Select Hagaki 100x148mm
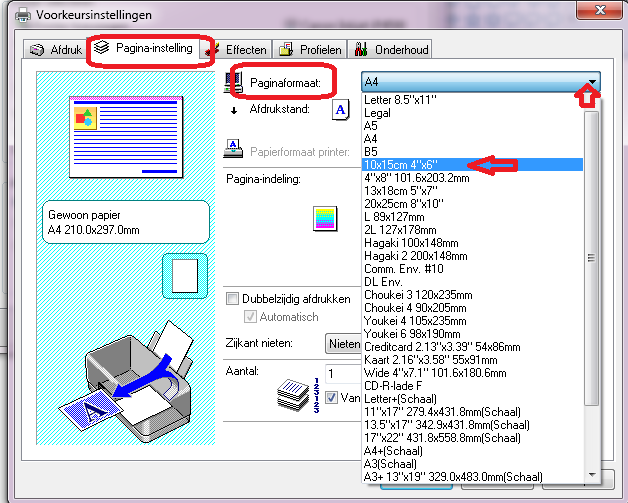 (x=472, y=243)
